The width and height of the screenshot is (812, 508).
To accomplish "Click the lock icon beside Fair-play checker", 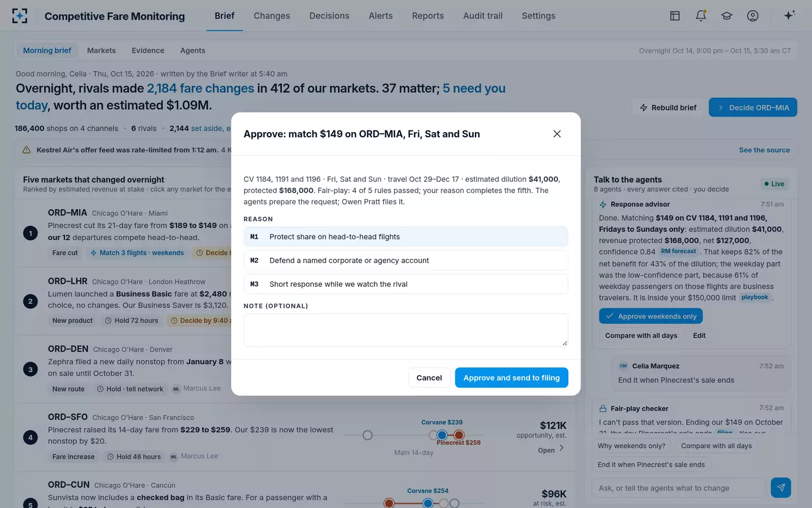I will [603, 409].
